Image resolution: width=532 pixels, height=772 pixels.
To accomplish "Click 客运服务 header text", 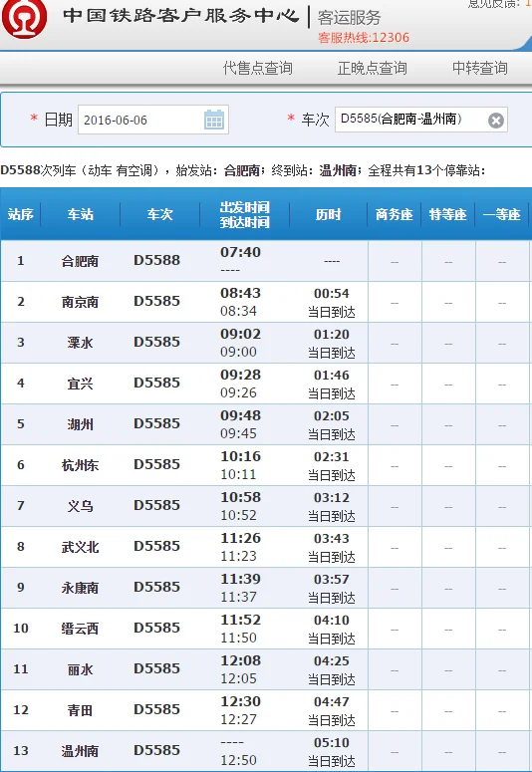I will (x=350, y=18).
